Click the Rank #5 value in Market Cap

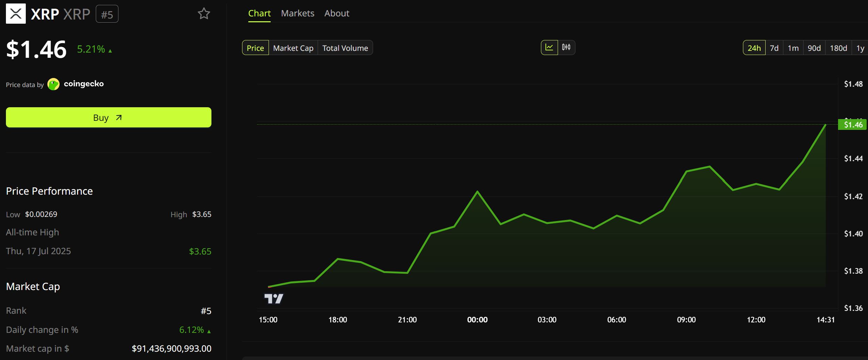tap(206, 311)
